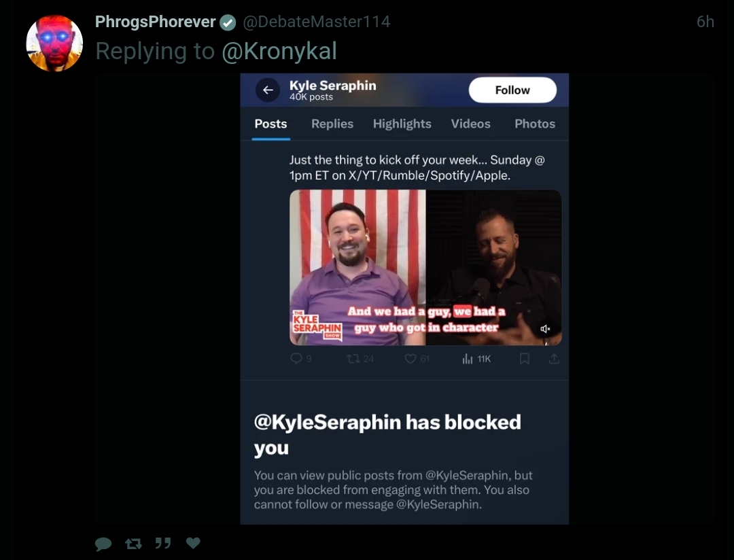734x560 pixels.
Task: Click the @DebateMaster114 handle
Action: (x=317, y=22)
